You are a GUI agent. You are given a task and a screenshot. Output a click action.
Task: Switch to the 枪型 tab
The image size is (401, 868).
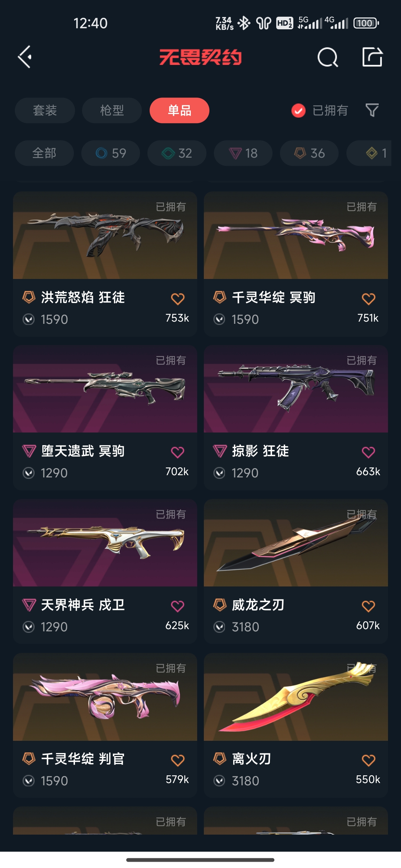(x=112, y=110)
